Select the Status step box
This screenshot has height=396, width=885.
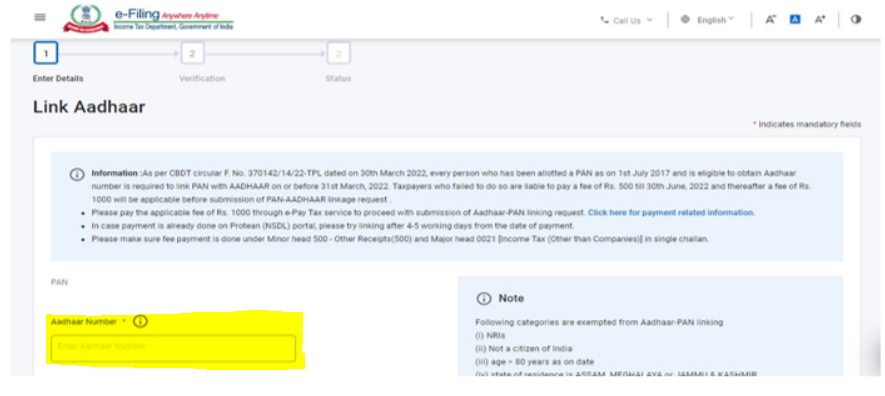point(339,54)
